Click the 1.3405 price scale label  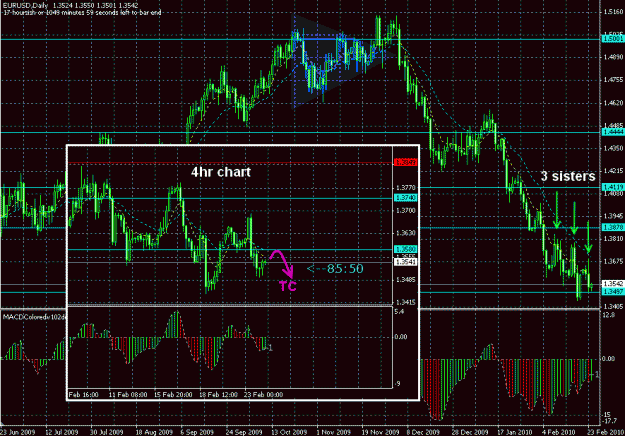[613, 306]
